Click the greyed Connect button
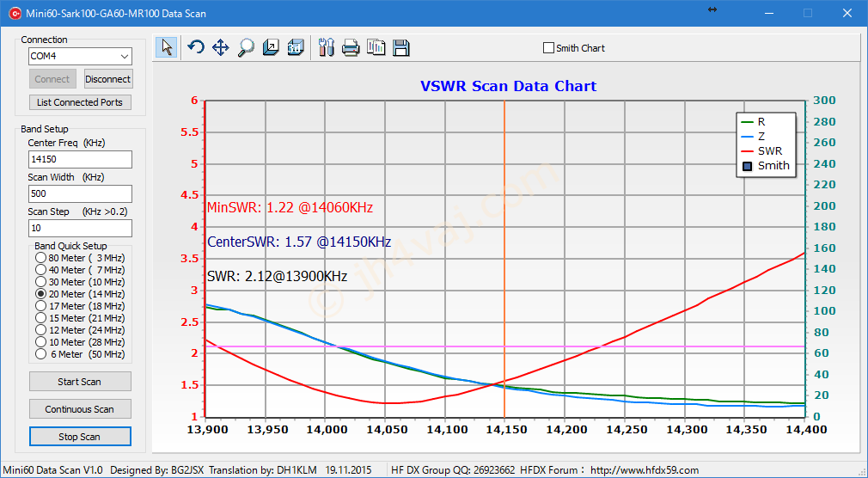The height and width of the screenshot is (478, 868). pyautogui.click(x=52, y=79)
